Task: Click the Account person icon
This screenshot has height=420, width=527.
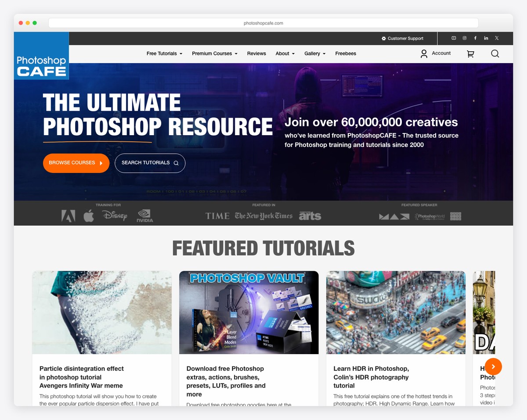Action: coord(424,54)
